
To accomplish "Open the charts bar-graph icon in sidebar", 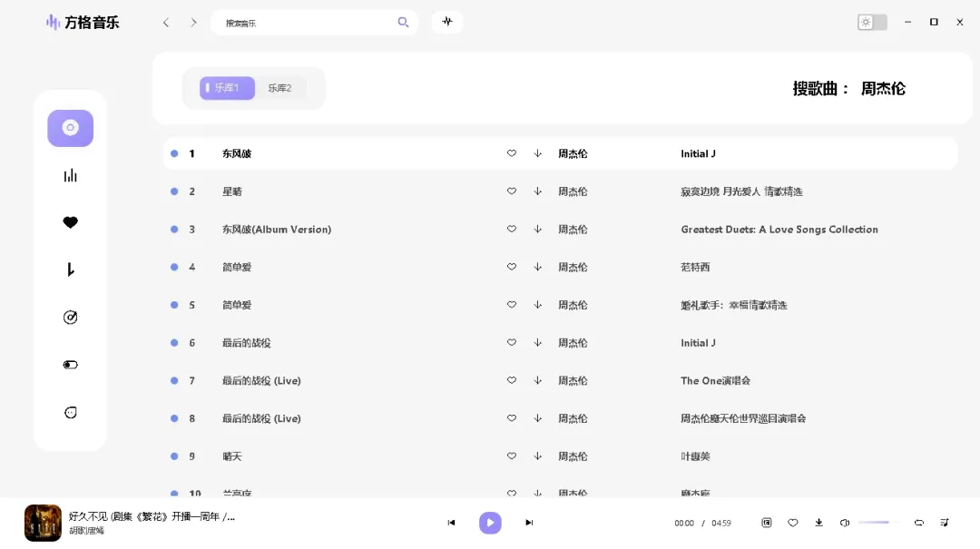I will coord(71,176).
